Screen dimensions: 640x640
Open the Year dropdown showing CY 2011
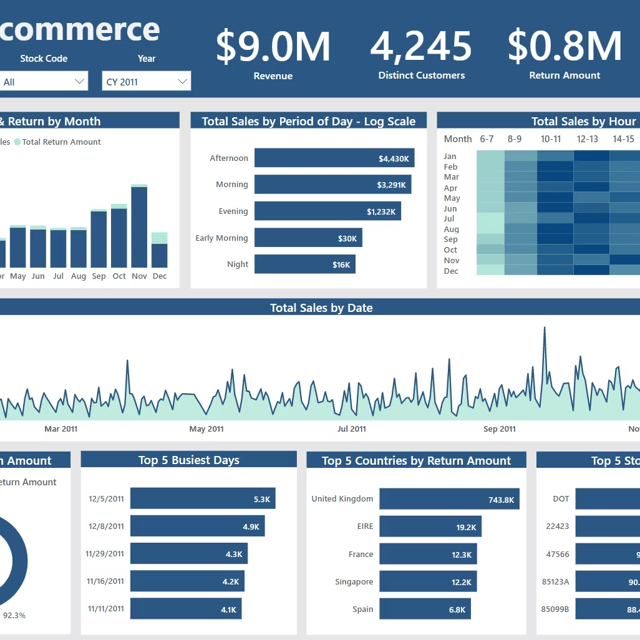pos(146,81)
